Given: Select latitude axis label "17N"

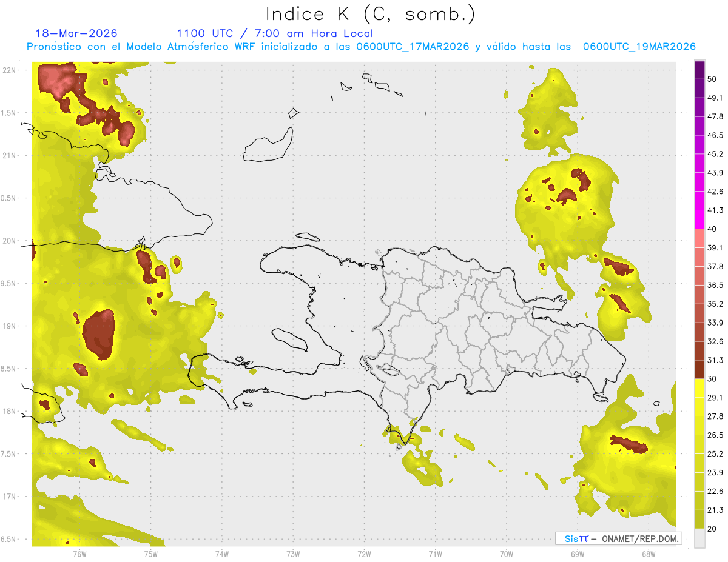Looking at the screenshot, I should 9,497.
